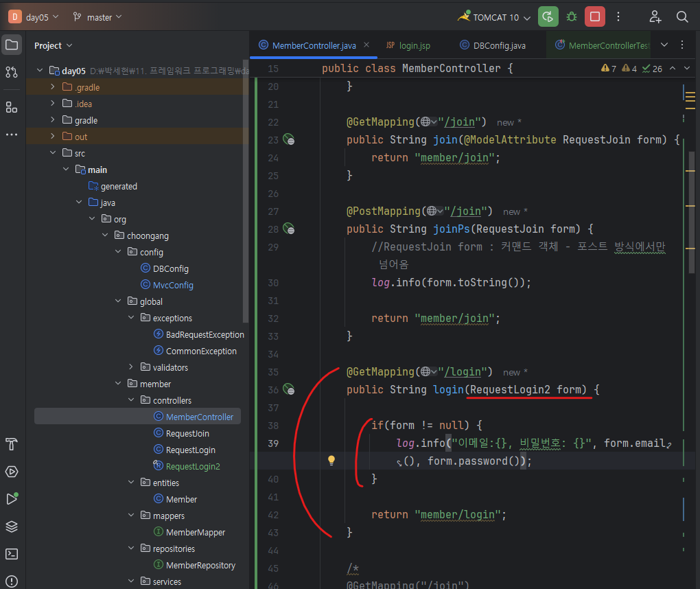Viewport: 700px width, 589px height.
Task: Go to the next highlighted error arrow
Action: click(x=687, y=69)
